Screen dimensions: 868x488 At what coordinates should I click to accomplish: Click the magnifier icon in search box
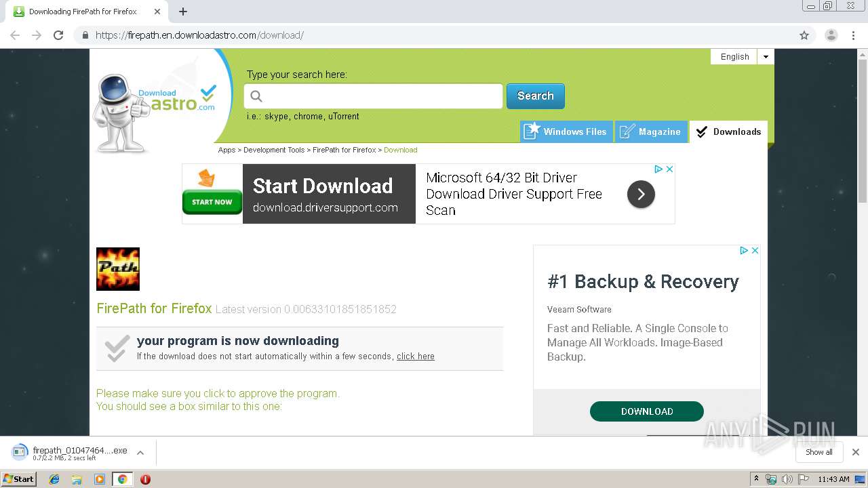(256, 96)
